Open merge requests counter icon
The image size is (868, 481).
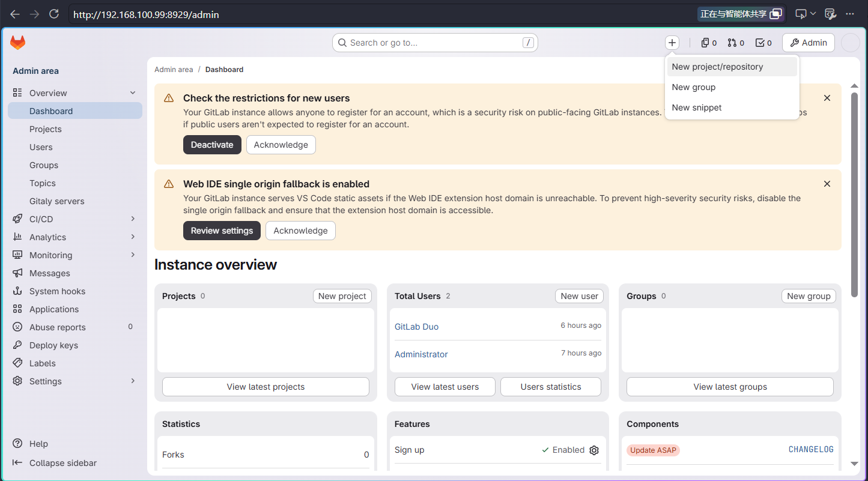(x=736, y=43)
